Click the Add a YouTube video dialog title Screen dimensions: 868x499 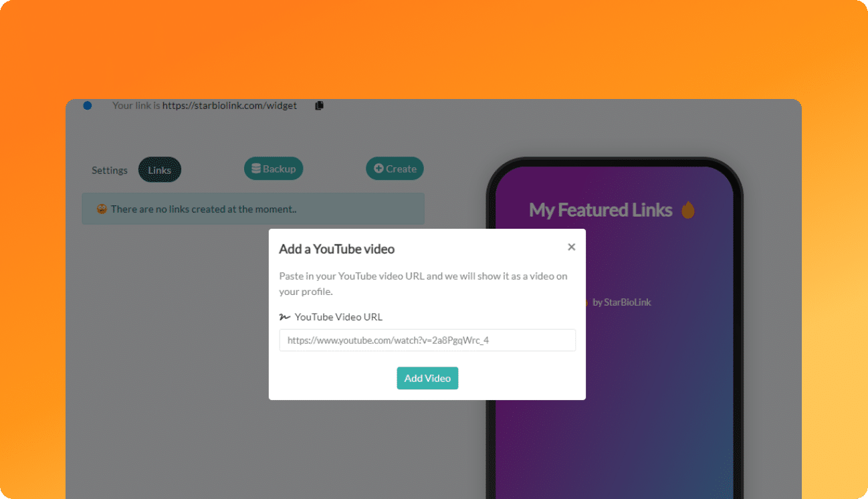(x=336, y=249)
